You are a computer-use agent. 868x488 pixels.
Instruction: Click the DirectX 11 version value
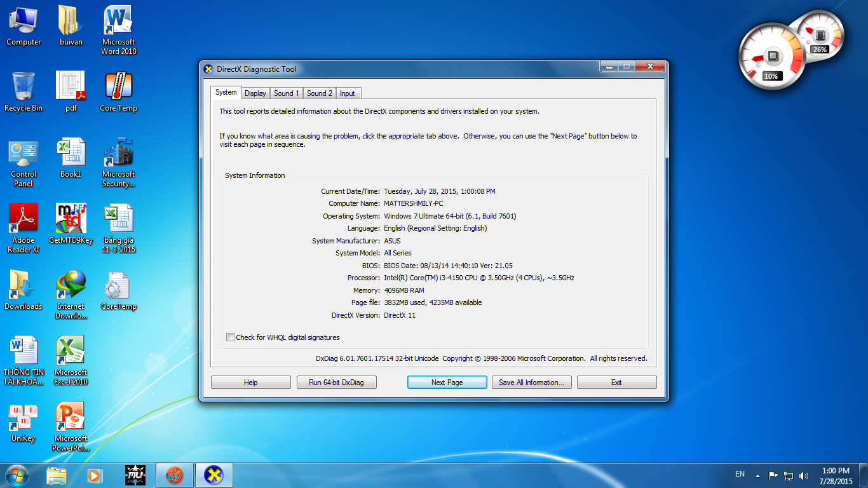click(x=400, y=315)
